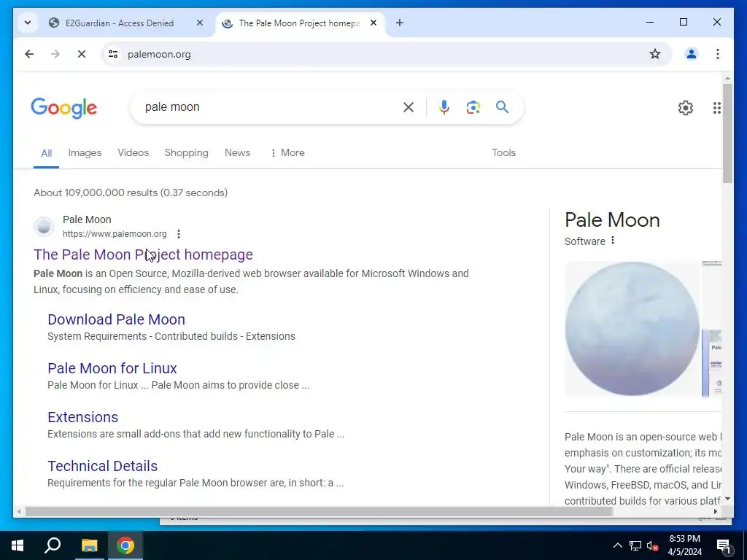The width and height of the screenshot is (747, 560).
Task: Go back with the browser back arrow
Action: click(x=29, y=54)
